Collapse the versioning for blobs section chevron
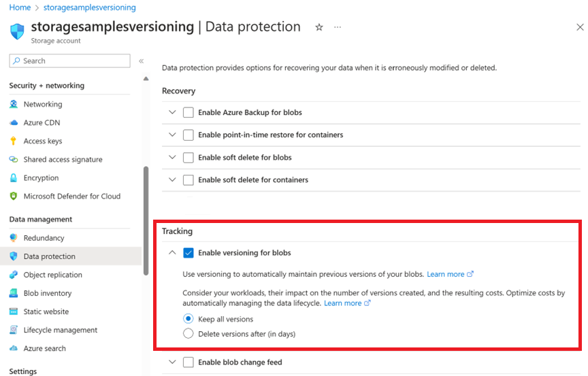The image size is (588, 376). click(x=172, y=253)
